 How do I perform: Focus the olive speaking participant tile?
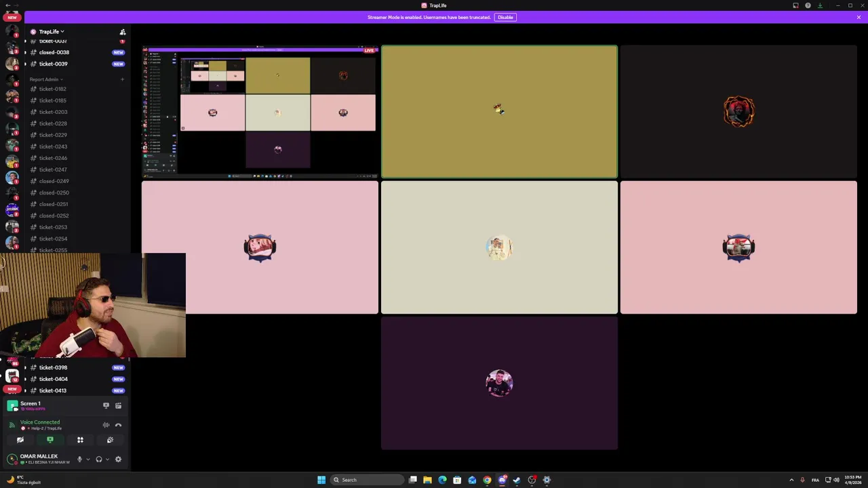tap(499, 112)
